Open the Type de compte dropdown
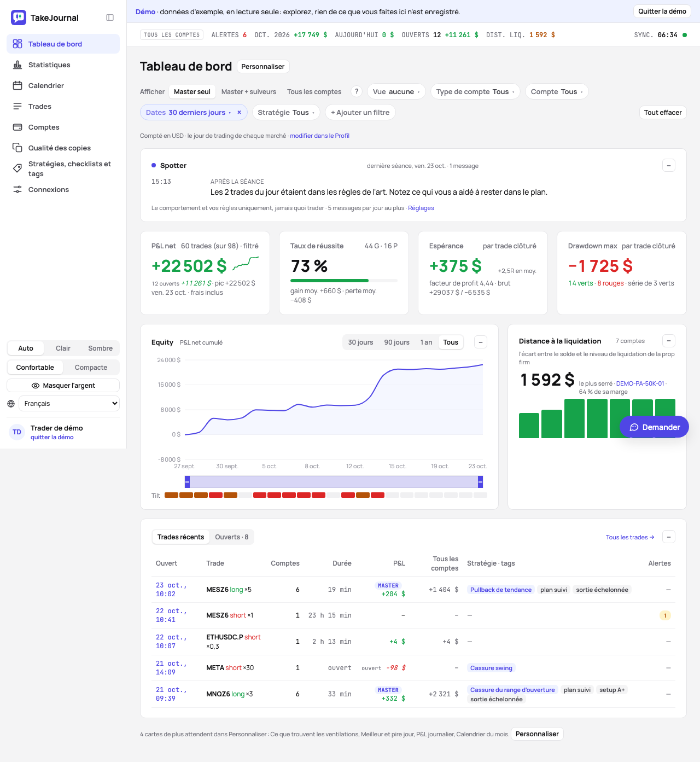Screen dimensions: 700x762 [x=475, y=91]
